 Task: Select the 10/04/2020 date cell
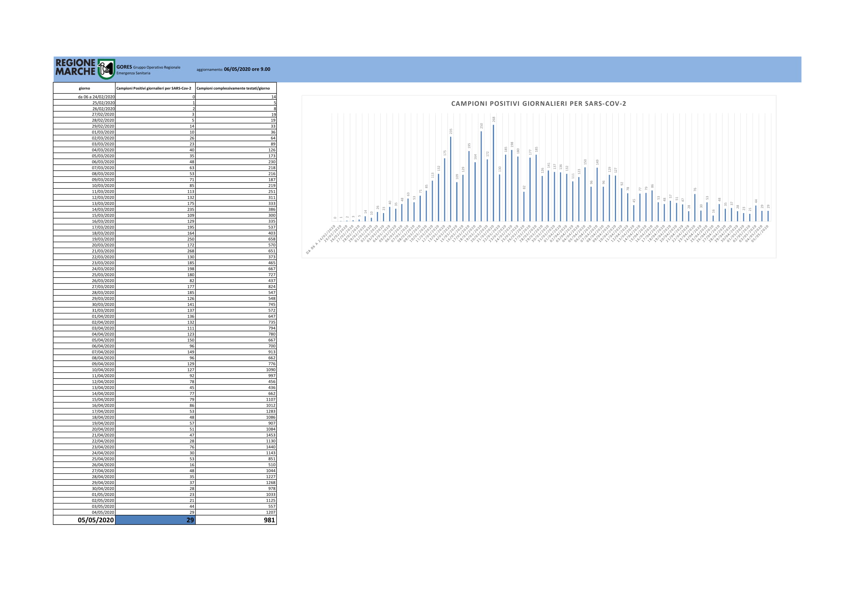(84, 370)
